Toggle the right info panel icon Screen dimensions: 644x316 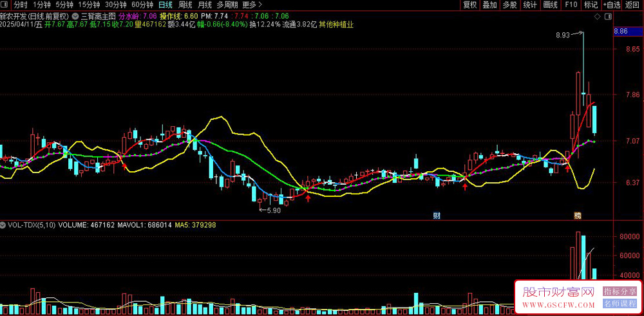tap(609, 17)
